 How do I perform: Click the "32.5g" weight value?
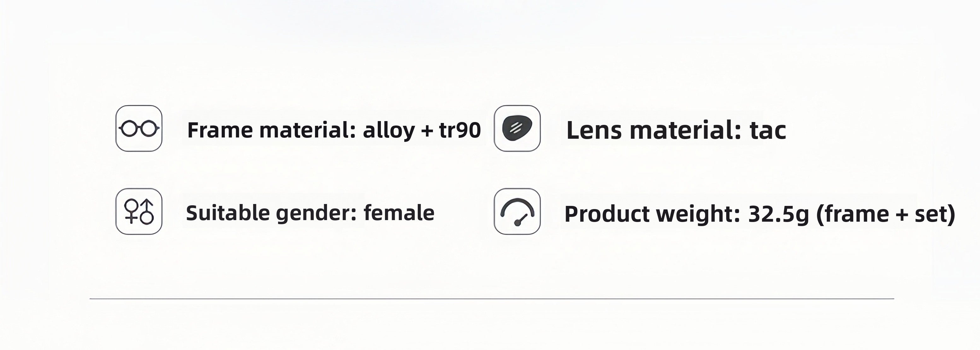point(779,214)
